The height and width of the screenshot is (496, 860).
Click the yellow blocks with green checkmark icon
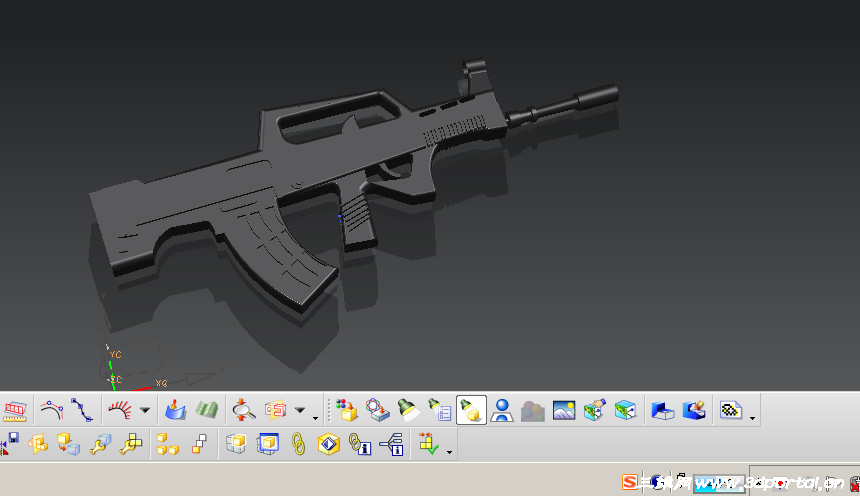(x=428, y=444)
